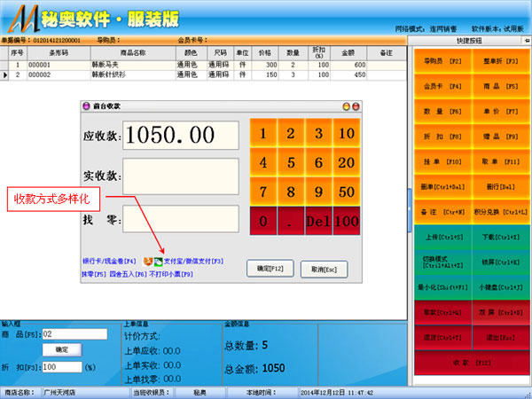Choose 支付宝/微信支付[F3] payment link
This screenshot has height=399, width=532.
point(193,262)
